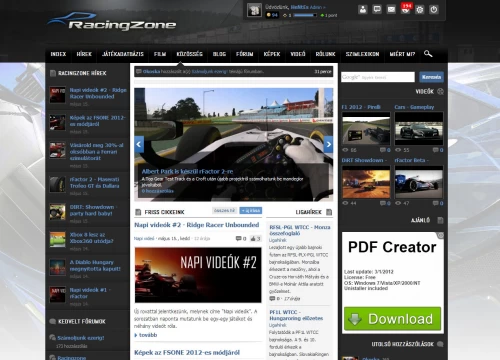
Task: Open Képek az FSONE 2012-es módjáról headline
Action: [x=187, y=353]
